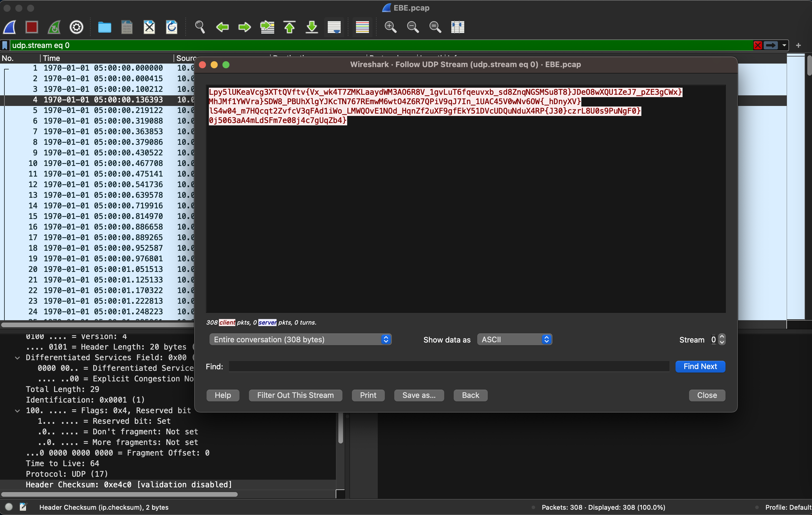Open the find packet search tool
Viewport: 812px width, 515px height.
200,27
